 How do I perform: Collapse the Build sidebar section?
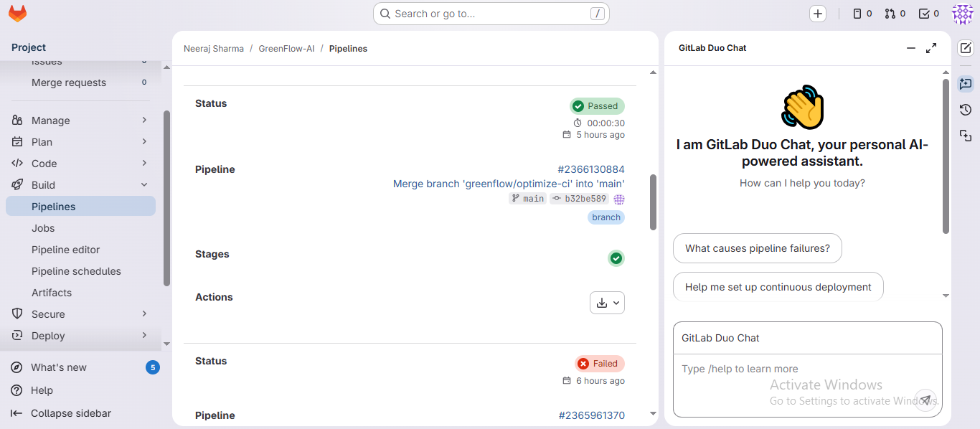coord(144,185)
